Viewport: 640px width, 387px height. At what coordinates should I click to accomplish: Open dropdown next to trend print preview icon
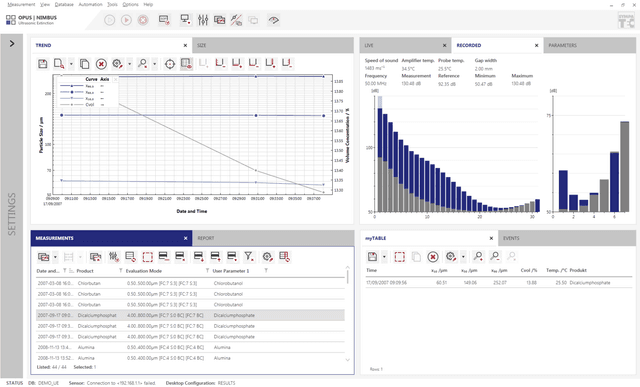[x=71, y=64]
